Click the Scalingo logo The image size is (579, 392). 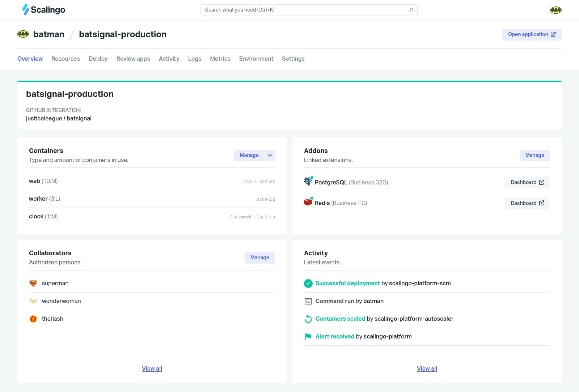(43, 10)
